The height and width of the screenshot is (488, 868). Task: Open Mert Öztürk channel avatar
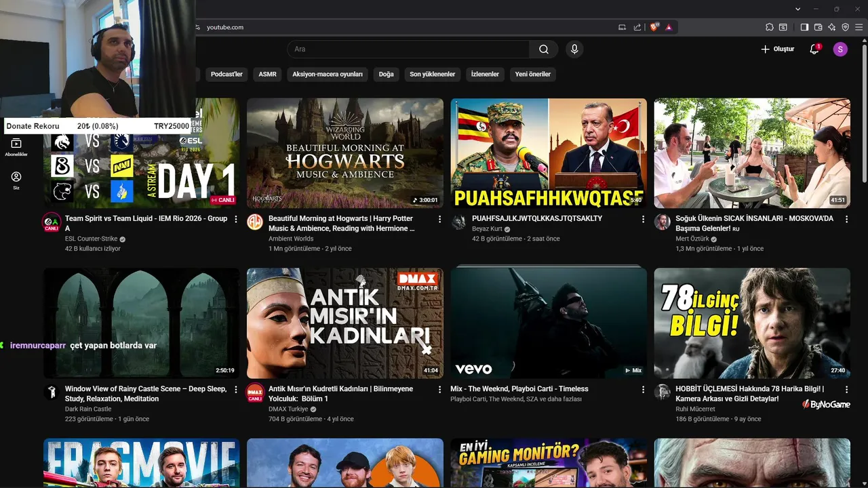click(x=662, y=222)
